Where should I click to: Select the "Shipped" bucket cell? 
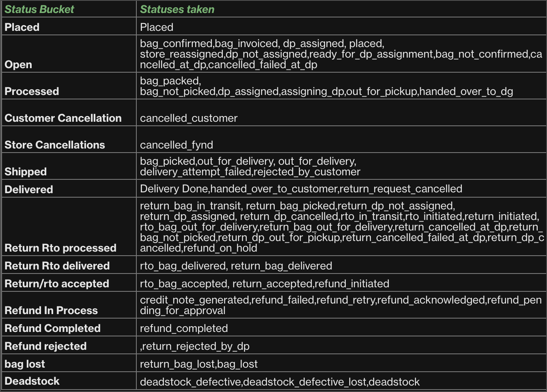[26, 172]
